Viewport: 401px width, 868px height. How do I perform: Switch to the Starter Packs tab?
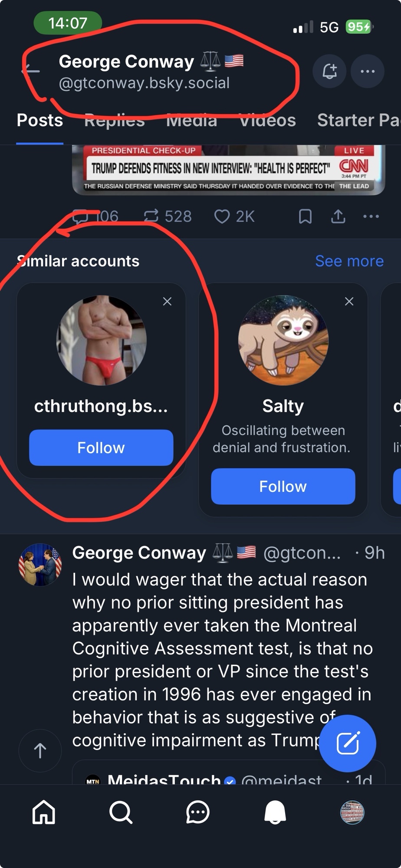pyautogui.click(x=358, y=120)
